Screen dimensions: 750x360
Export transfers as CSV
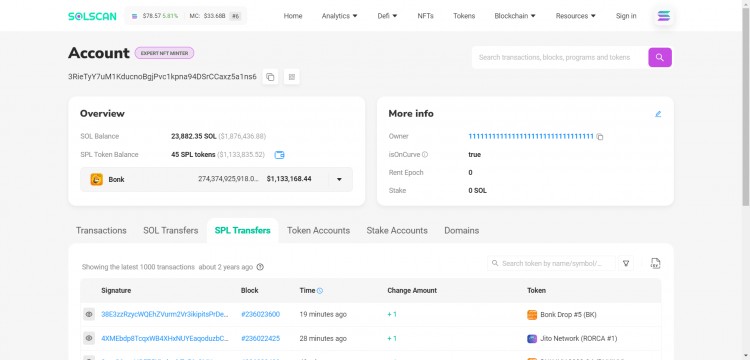[x=655, y=263]
